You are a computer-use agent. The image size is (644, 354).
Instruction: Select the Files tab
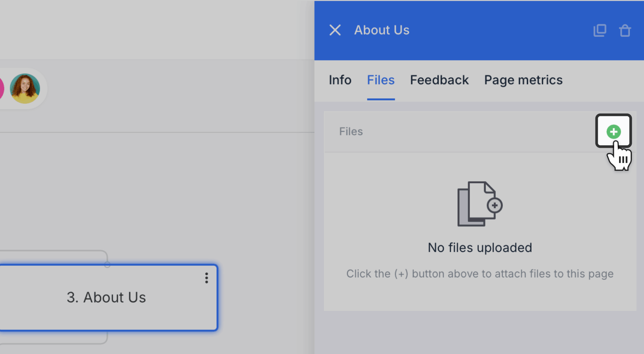tap(381, 80)
